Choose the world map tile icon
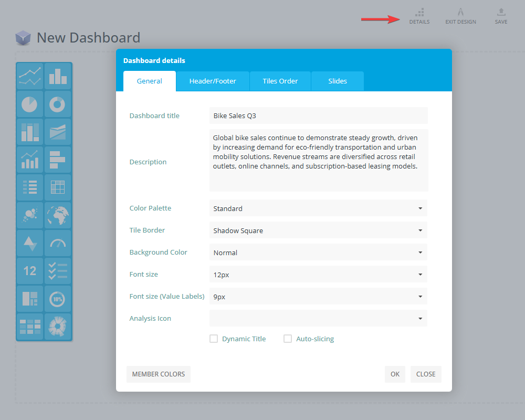525x420 pixels. pos(58,215)
